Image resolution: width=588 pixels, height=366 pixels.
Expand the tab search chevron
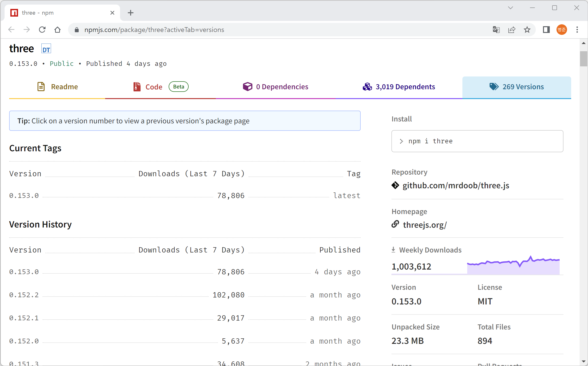(511, 8)
